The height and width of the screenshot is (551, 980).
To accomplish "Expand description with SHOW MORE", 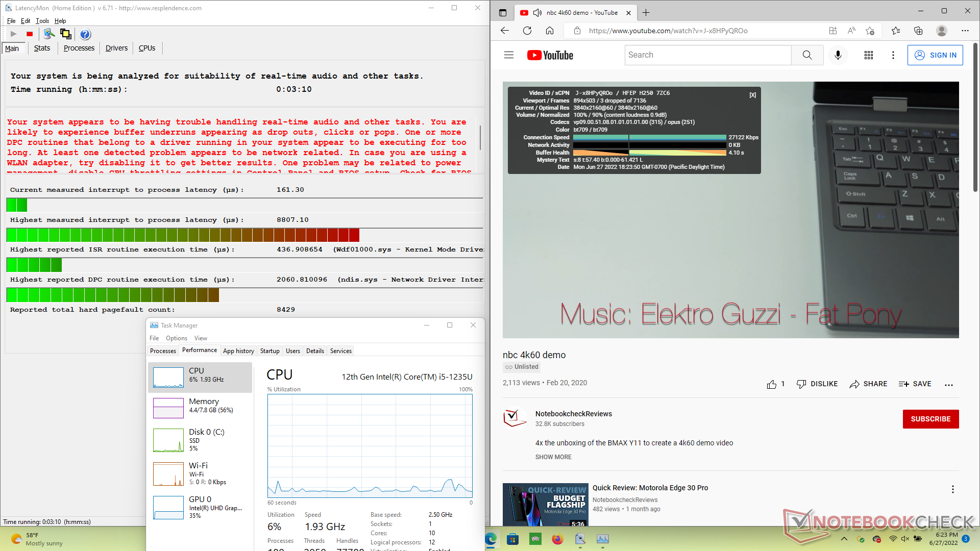I will point(553,457).
